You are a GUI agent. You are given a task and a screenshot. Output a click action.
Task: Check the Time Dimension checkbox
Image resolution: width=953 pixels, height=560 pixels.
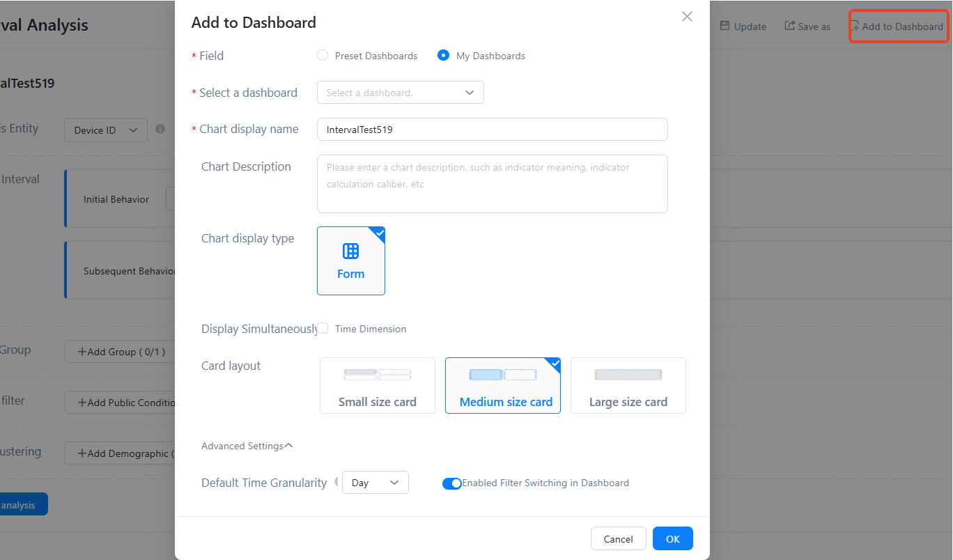tap(323, 329)
